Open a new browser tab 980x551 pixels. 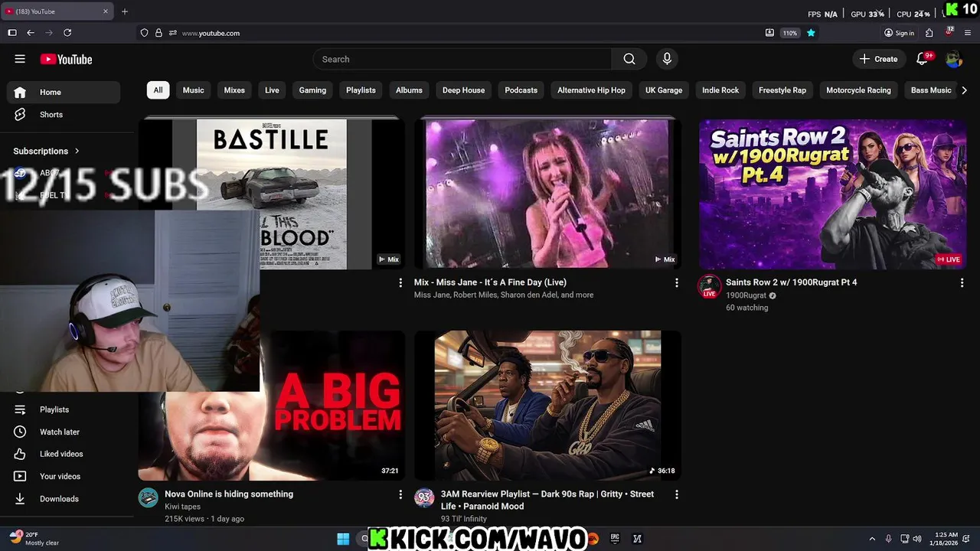pos(125,11)
